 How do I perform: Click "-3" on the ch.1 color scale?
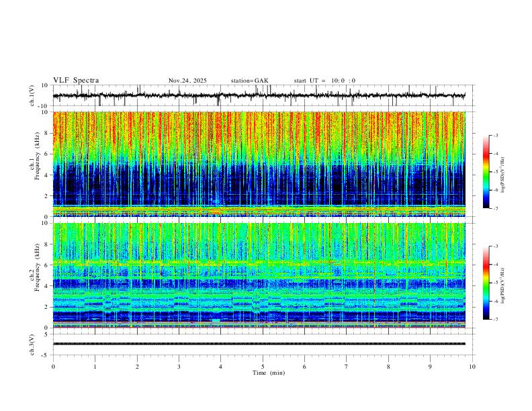coord(495,135)
